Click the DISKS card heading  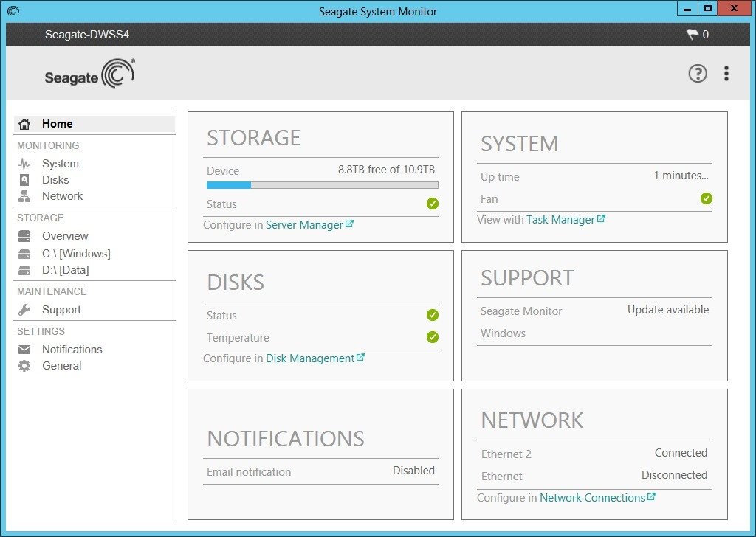click(236, 283)
